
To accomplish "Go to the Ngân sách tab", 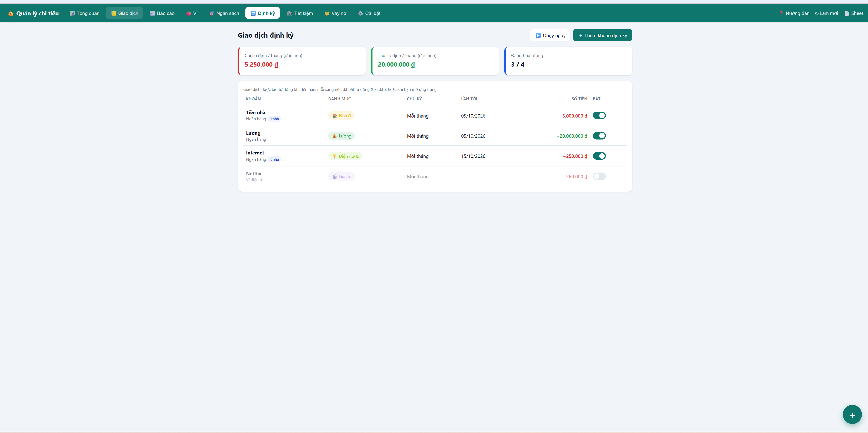I will (224, 13).
